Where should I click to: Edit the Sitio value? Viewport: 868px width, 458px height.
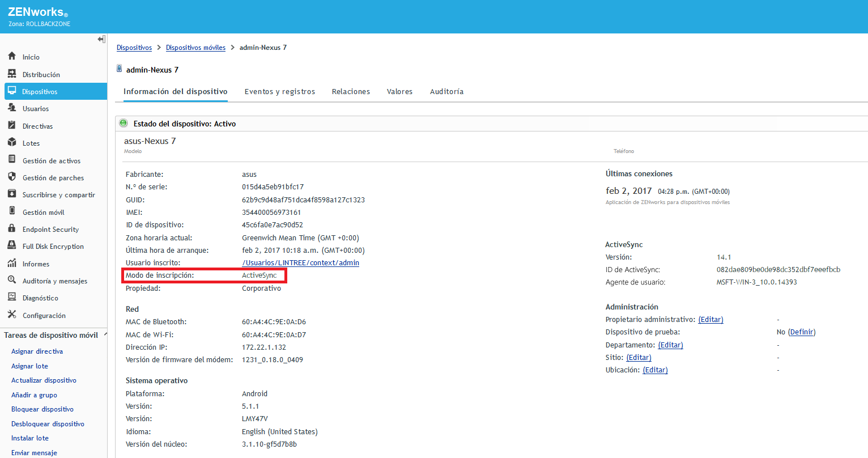639,358
